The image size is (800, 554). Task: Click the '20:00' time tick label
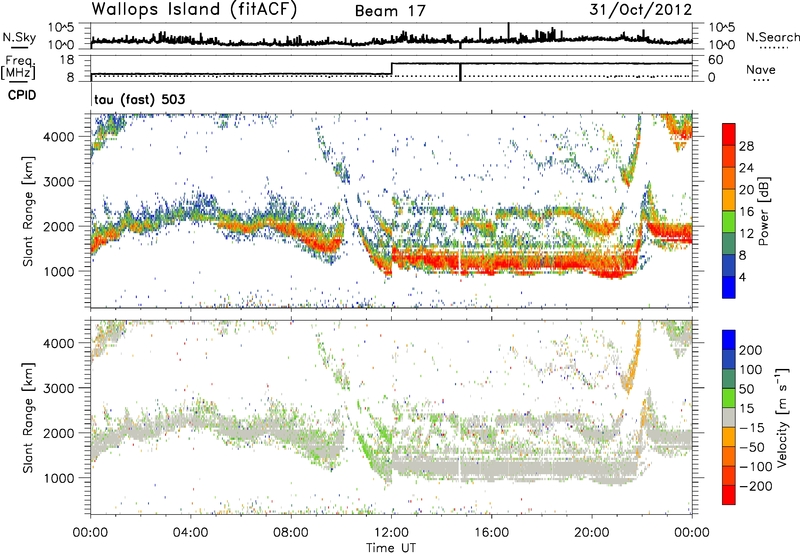coord(592,533)
